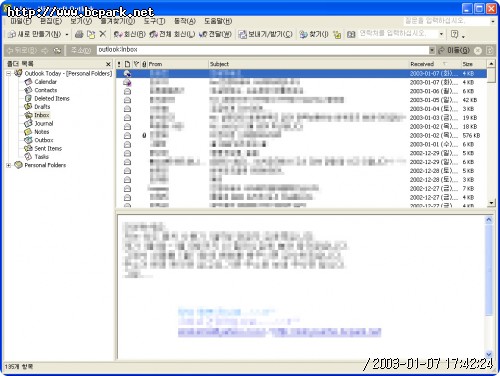Open the 파일(F) menu
Viewport: 500px width, 376px height.
tap(21, 21)
